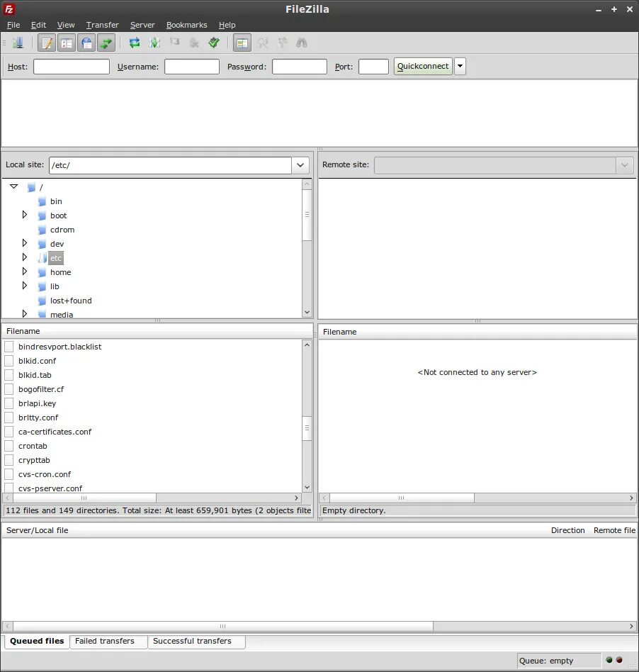Click the red activity LED in the status bar
Image resolution: width=639 pixels, height=672 pixels.
point(619,660)
